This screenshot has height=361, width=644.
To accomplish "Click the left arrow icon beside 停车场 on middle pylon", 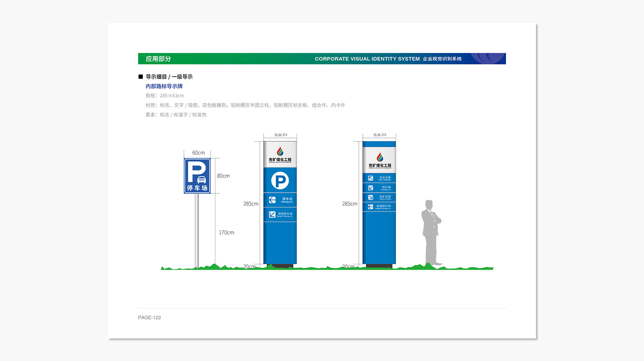I will tap(272, 200).
